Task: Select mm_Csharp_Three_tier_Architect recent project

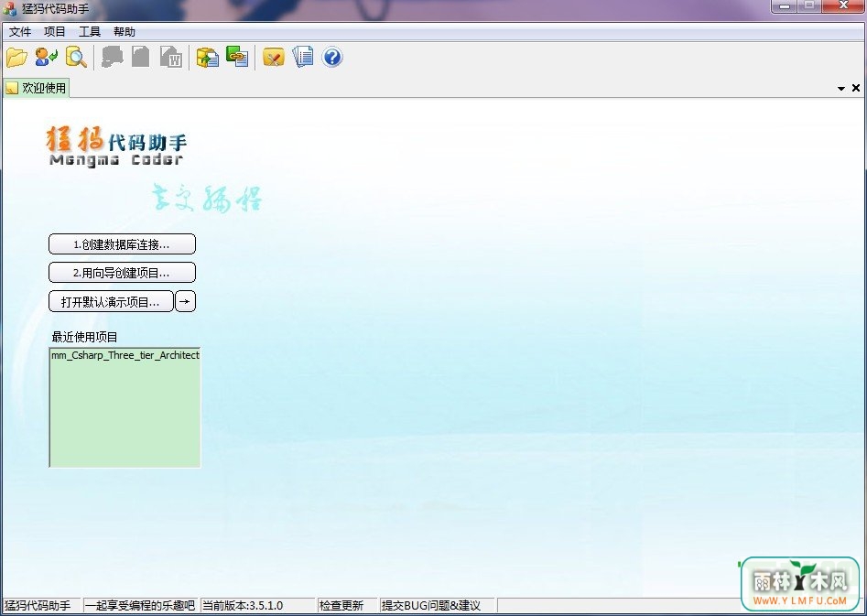Action: coord(125,355)
